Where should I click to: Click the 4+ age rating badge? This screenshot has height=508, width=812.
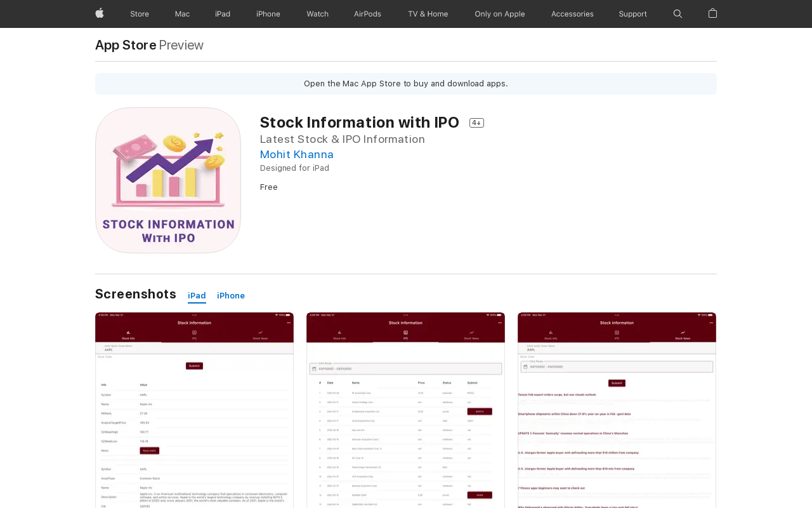point(476,123)
